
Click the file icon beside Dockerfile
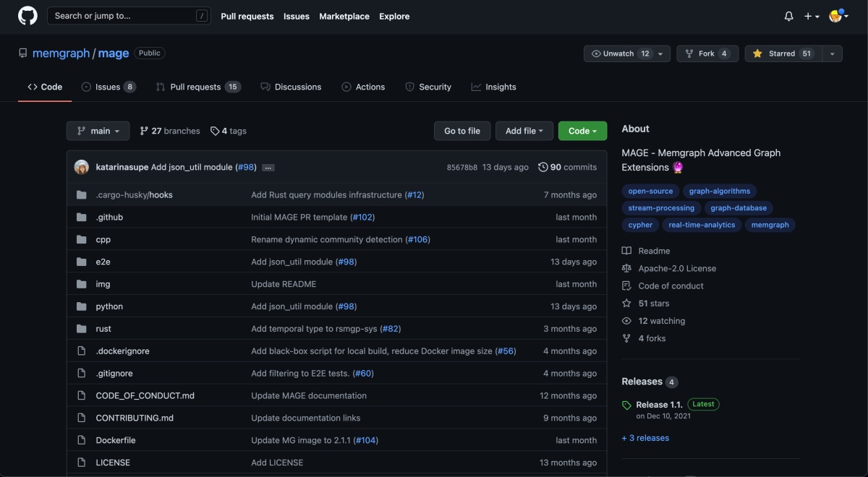click(81, 440)
